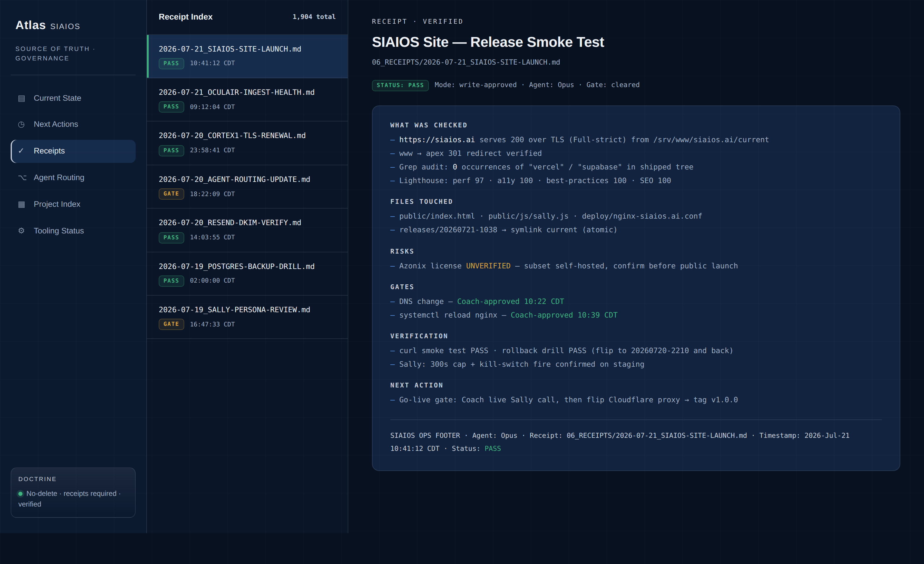Click PASS badge on POSTGRES-BACKUP-DRILL receipt
The image size is (924, 564).
(x=171, y=281)
